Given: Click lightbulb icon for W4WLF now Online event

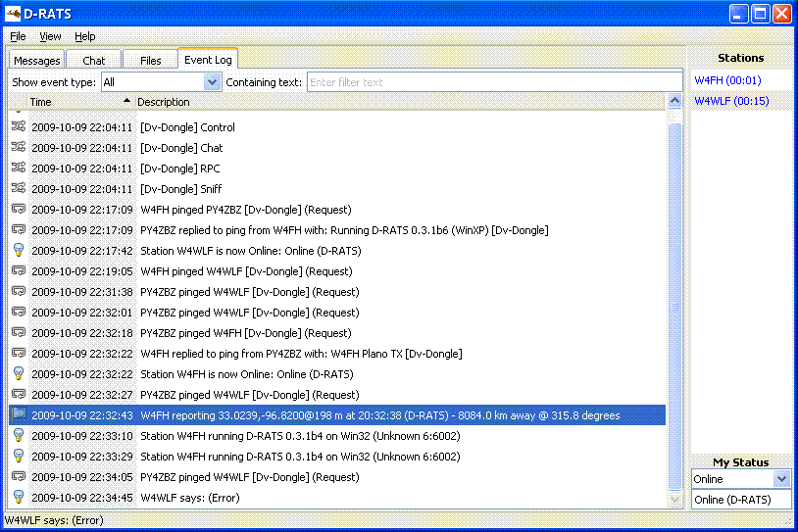Looking at the screenshot, I should 19,250.
